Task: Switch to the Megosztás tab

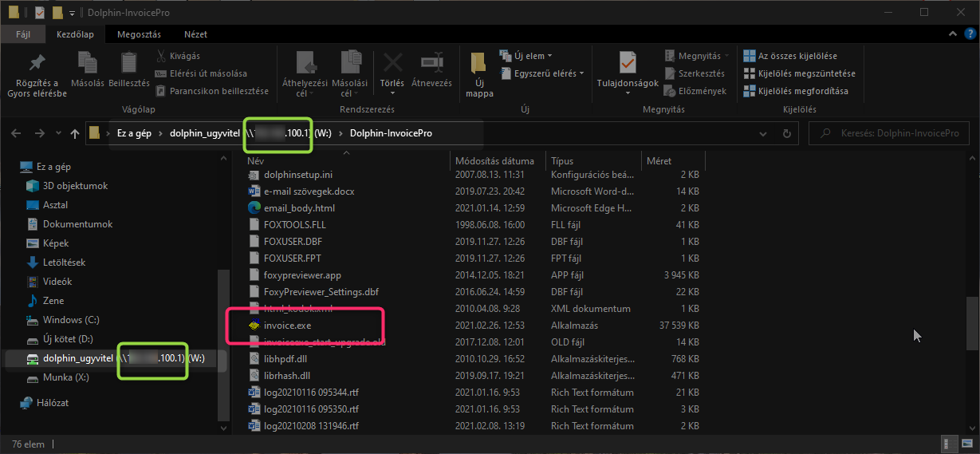Action: coord(139,34)
